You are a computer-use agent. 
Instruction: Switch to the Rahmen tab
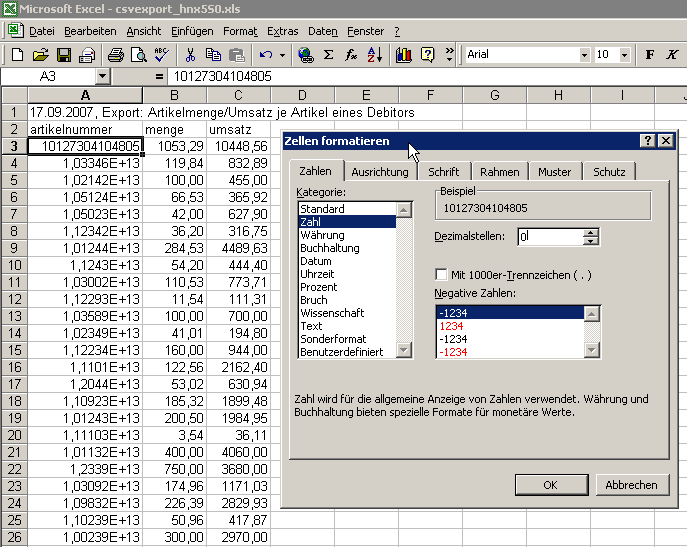point(499,172)
